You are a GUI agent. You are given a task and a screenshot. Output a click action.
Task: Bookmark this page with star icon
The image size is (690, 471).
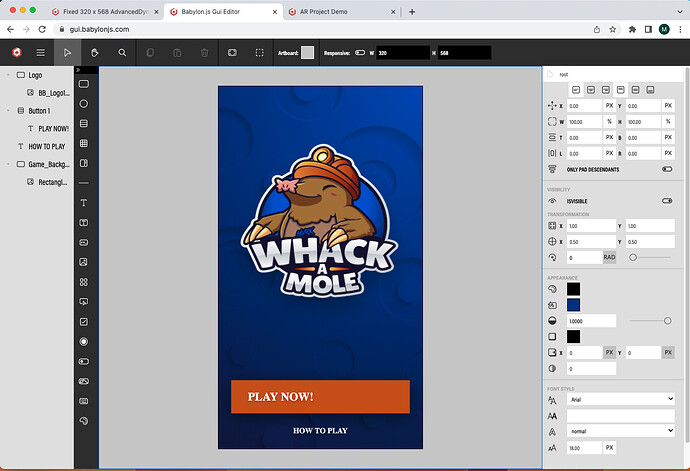coord(613,29)
